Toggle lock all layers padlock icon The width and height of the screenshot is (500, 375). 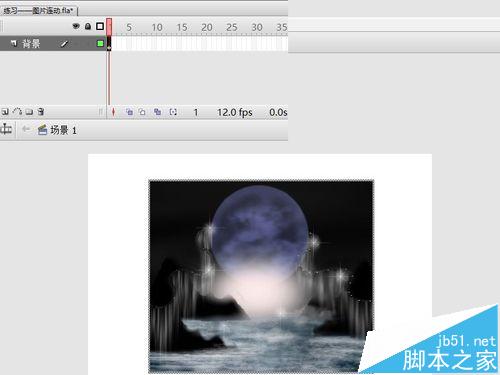click(x=88, y=26)
